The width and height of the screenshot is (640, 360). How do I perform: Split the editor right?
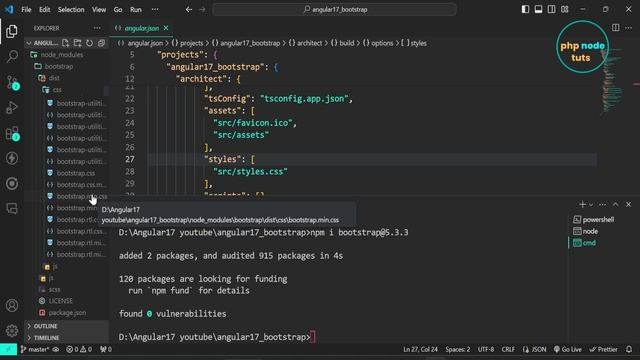(x=616, y=28)
